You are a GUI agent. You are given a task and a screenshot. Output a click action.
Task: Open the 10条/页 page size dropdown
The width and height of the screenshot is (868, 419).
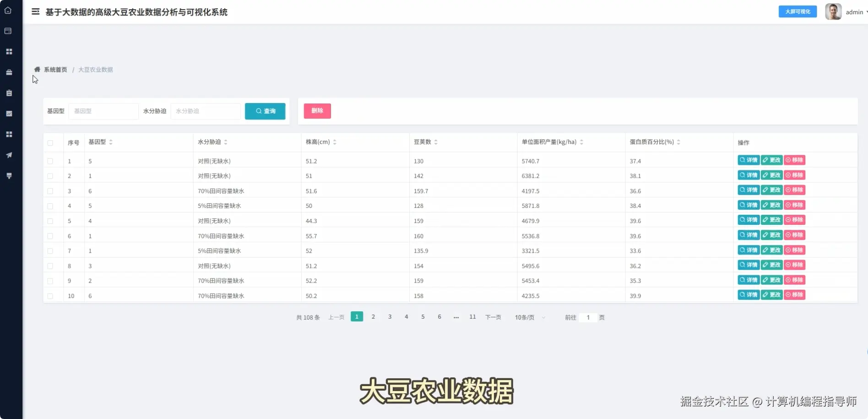(528, 317)
